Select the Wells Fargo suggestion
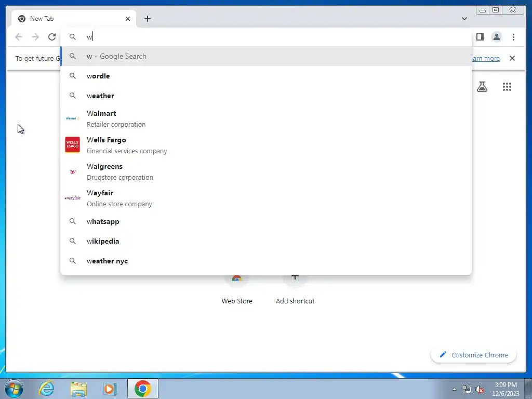532x399 pixels. (x=266, y=145)
